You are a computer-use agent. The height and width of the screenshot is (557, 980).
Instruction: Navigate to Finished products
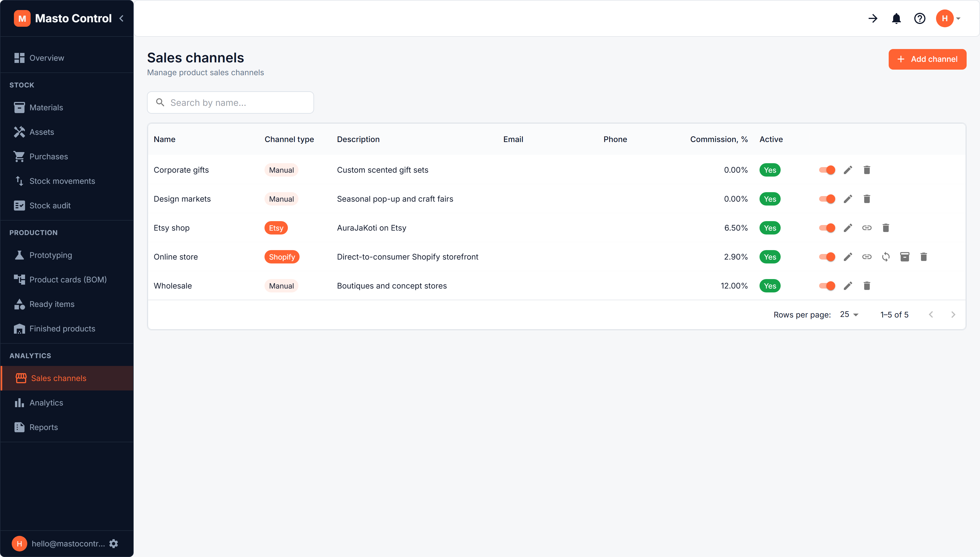click(x=67, y=329)
